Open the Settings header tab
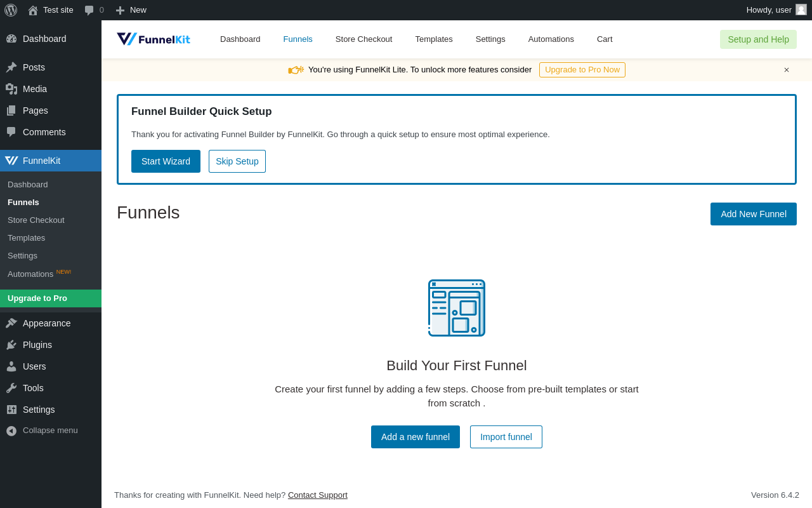 pos(490,39)
